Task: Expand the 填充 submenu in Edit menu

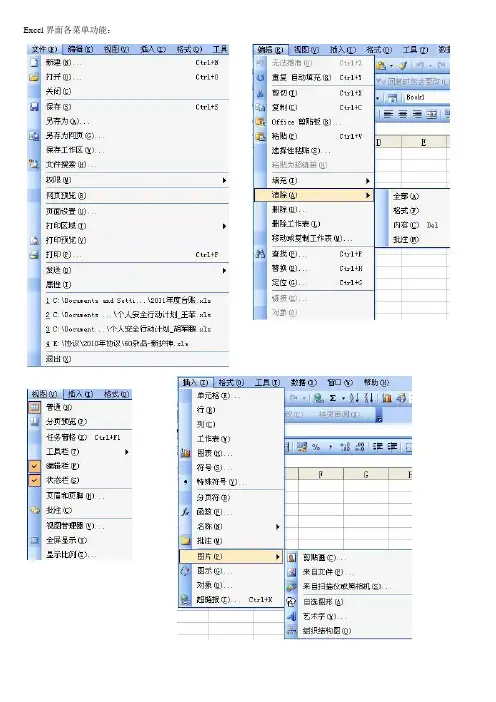Action: coord(368,181)
